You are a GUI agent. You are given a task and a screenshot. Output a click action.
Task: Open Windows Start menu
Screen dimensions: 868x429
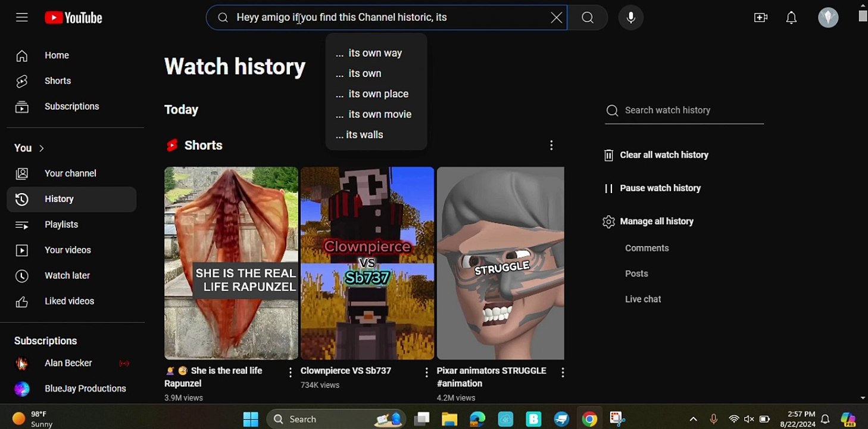tap(251, 419)
